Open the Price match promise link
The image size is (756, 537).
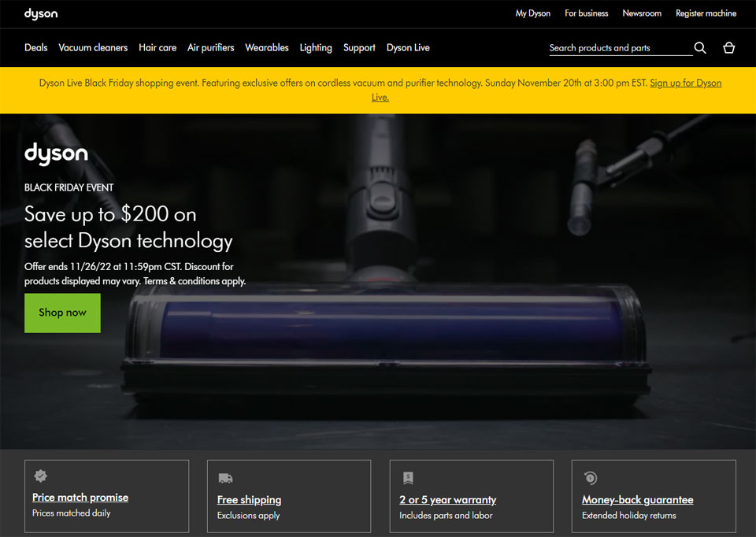point(80,497)
